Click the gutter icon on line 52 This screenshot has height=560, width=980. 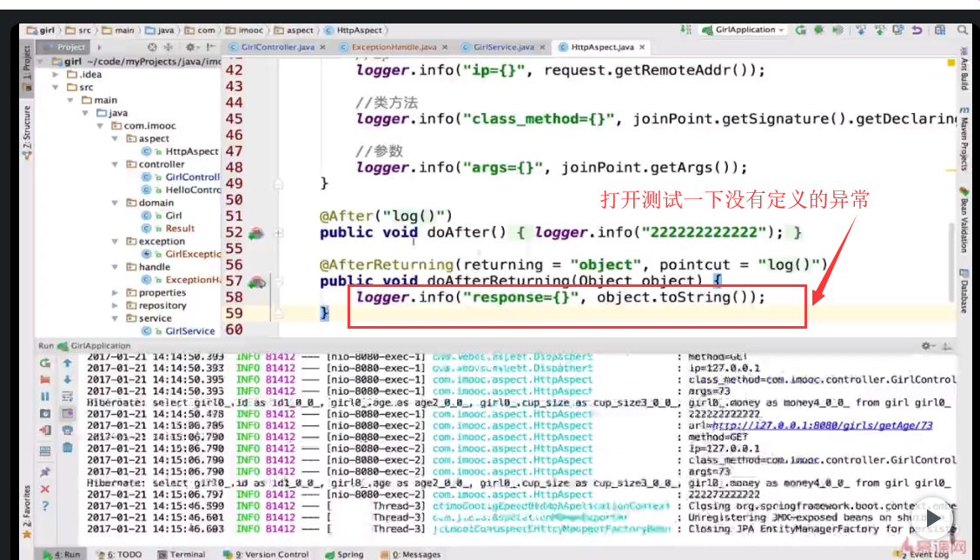(255, 233)
